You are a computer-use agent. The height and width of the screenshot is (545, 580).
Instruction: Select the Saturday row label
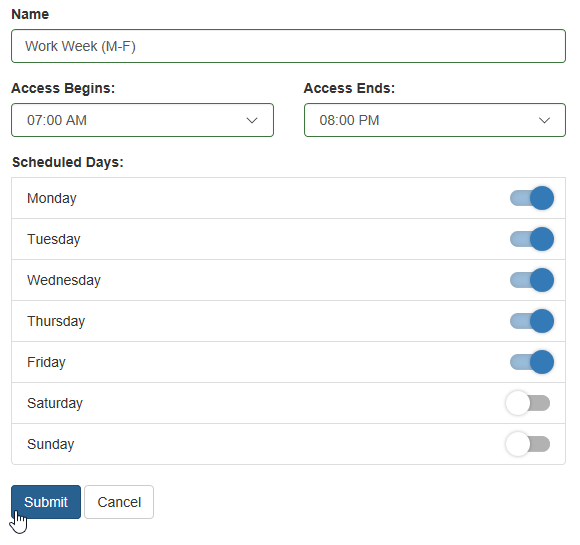coord(55,403)
